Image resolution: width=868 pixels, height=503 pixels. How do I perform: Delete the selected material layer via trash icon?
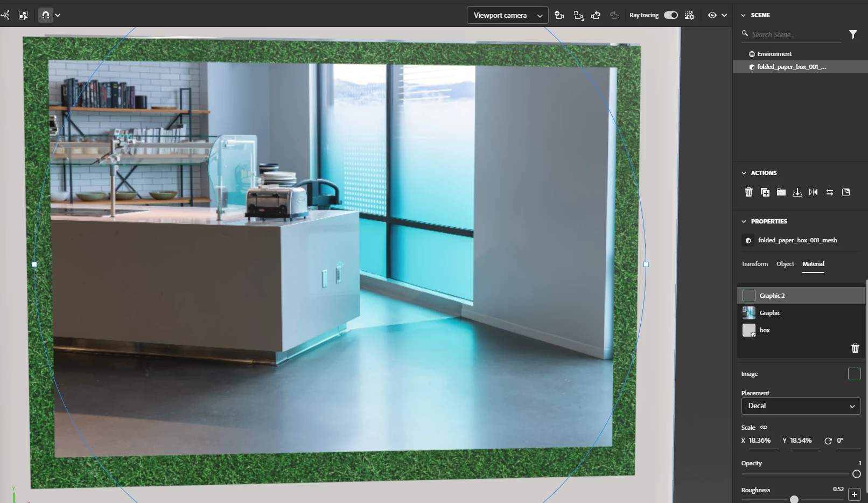coord(855,348)
